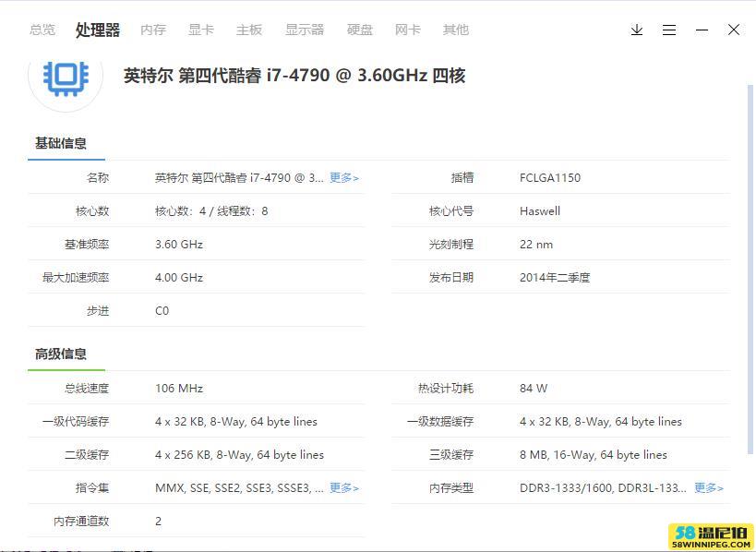Show 更多> for the 内存类型 row
This screenshot has width=756, height=552.
tap(709, 488)
